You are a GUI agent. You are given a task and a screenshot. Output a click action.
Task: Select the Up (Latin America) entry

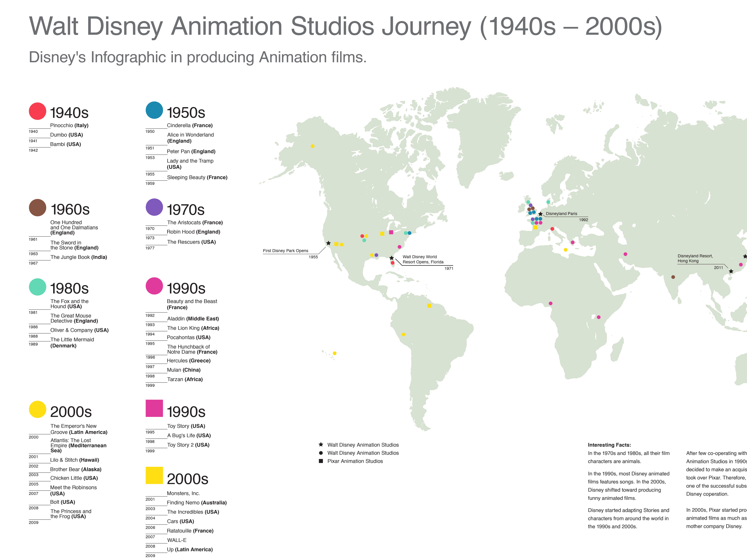pyautogui.click(x=190, y=549)
